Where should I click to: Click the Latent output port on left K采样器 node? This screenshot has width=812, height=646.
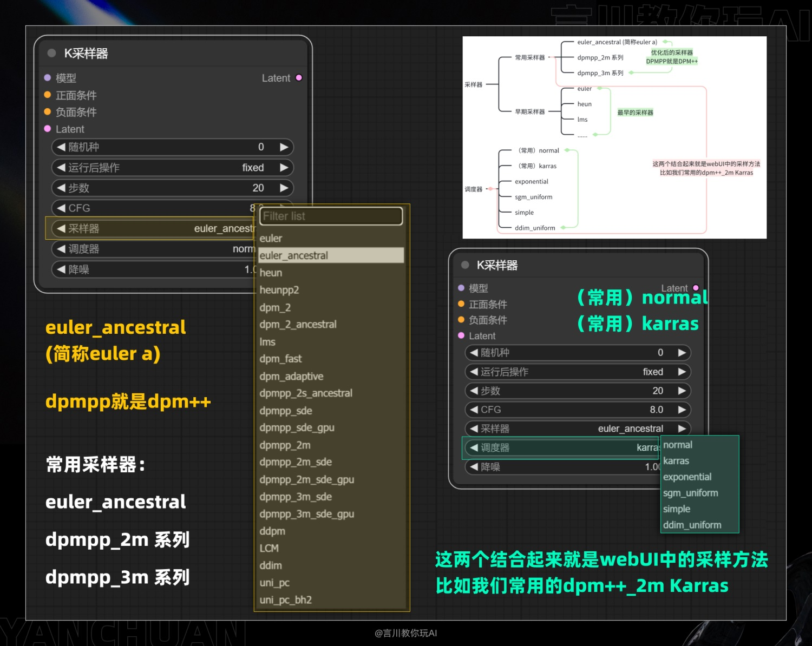pyautogui.click(x=299, y=78)
